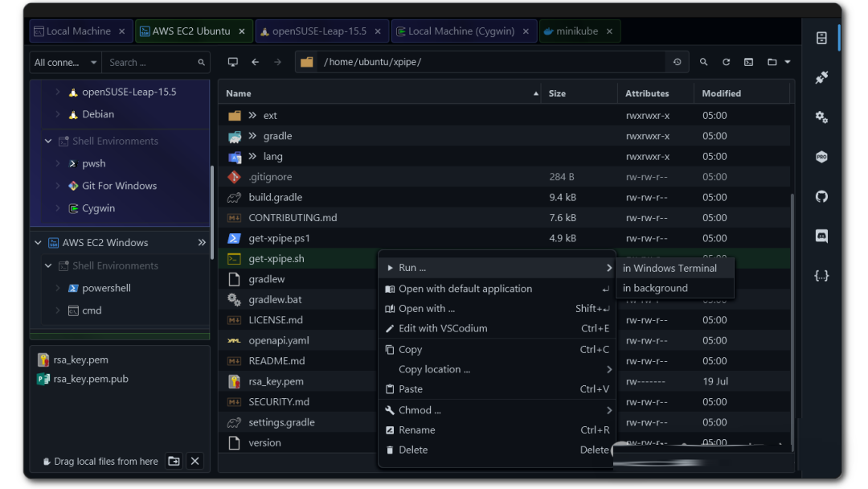Open the new folder dropdown arrow

point(788,62)
